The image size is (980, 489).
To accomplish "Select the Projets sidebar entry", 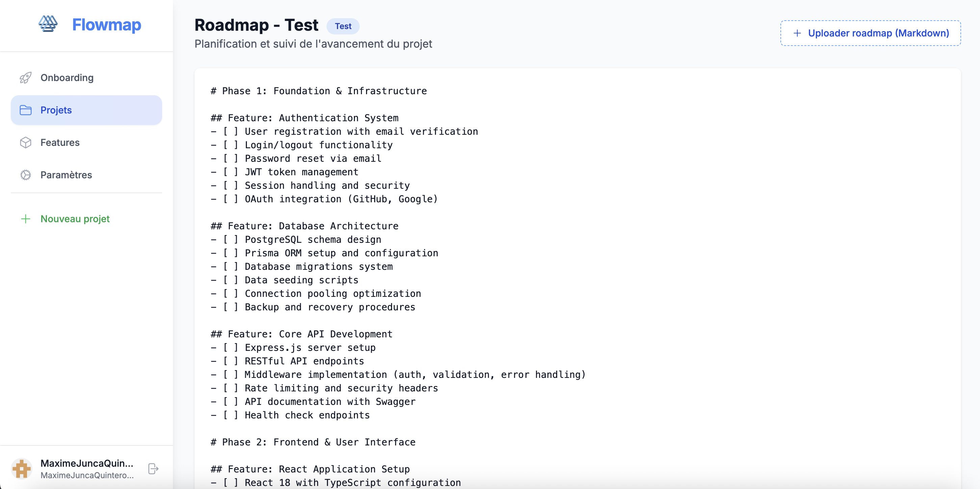I will (x=56, y=110).
